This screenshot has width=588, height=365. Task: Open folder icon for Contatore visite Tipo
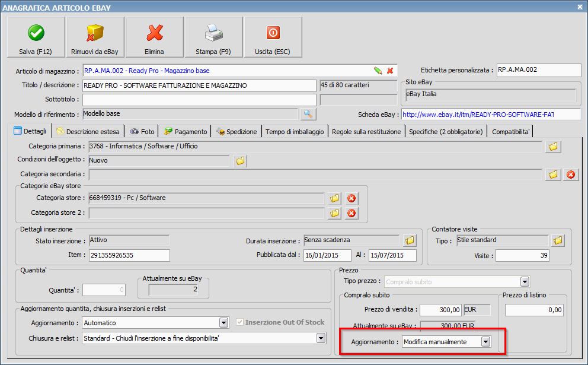click(558, 240)
